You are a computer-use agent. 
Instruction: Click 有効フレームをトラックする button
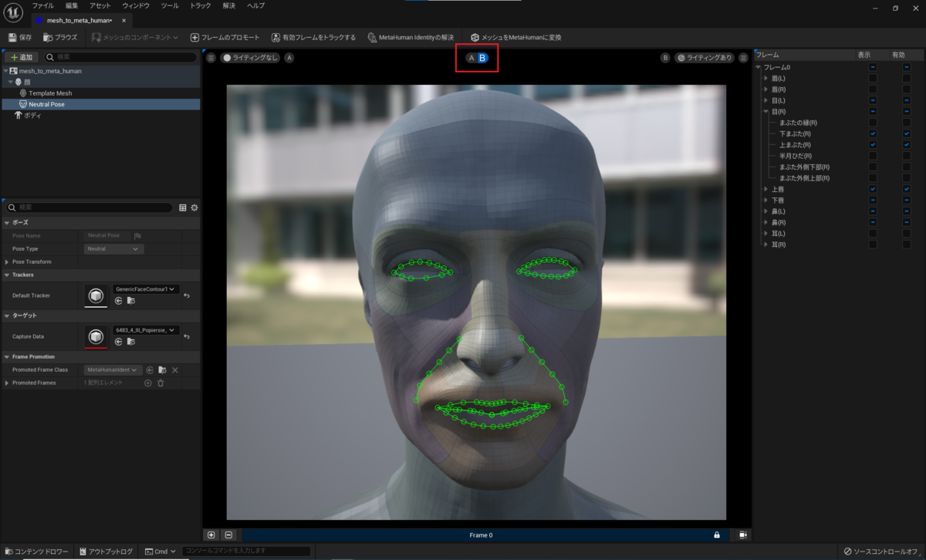314,37
